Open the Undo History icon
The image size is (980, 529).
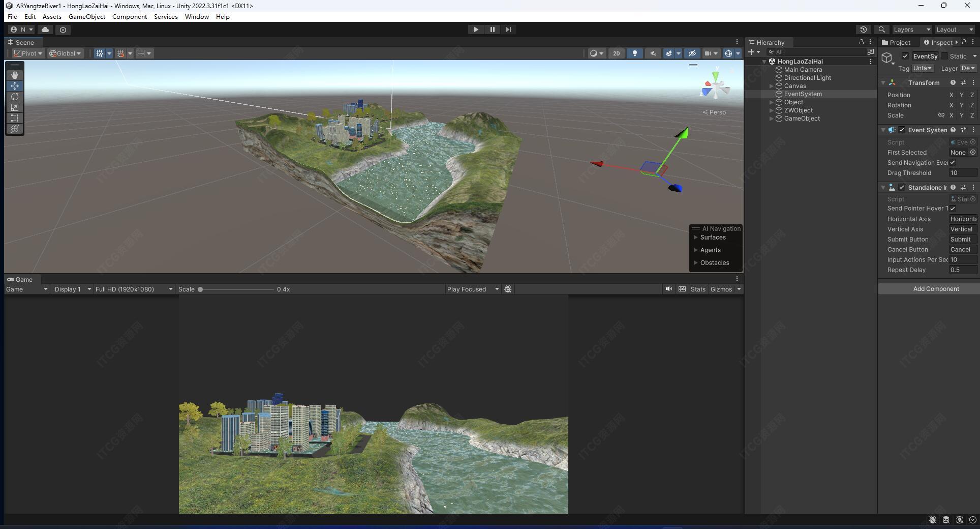(x=863, y=30)
